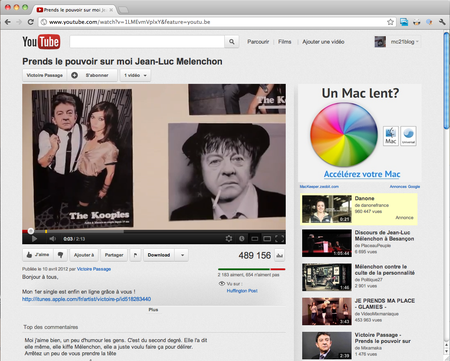Image resolution: width=450 pixels, height=361 pixels.
Task: Open Mélenchon contre le culte video
Action: [x=385, y=270]
